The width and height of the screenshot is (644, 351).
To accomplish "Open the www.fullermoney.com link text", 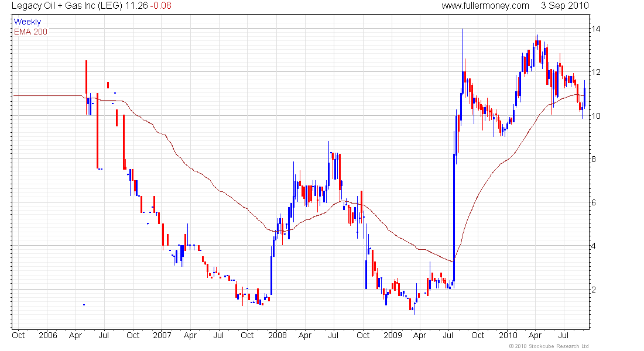I will click(485, 6).
